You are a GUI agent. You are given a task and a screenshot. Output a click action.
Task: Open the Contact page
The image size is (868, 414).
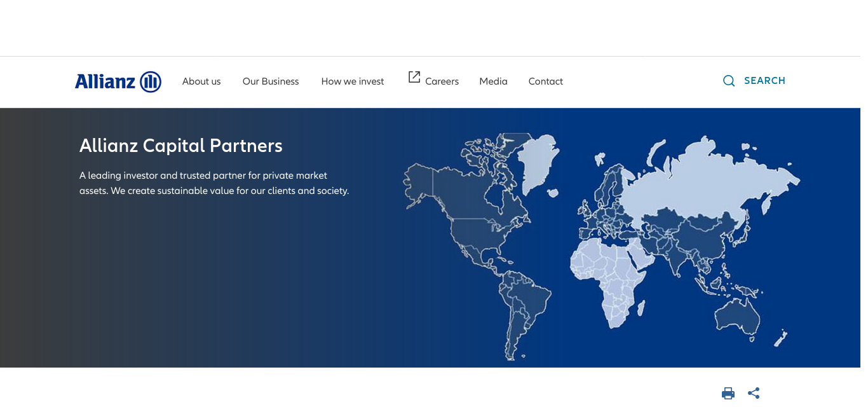pos(546,81)
